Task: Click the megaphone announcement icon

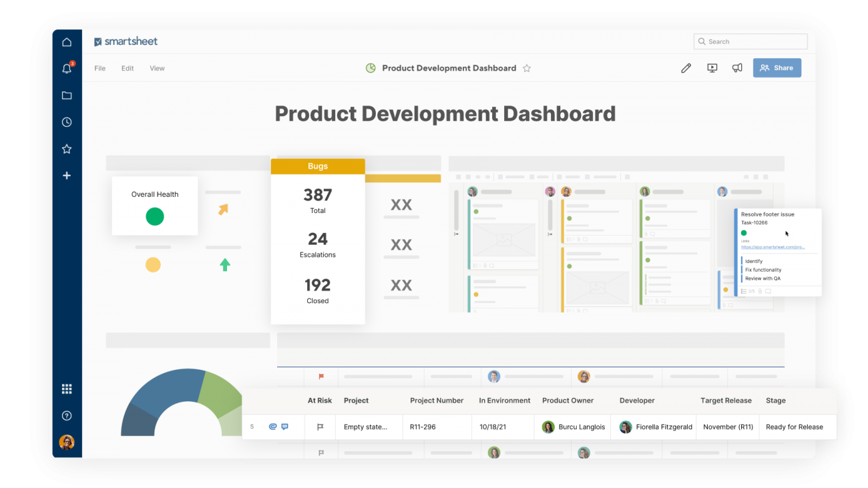Action: [x=737, y=67]
